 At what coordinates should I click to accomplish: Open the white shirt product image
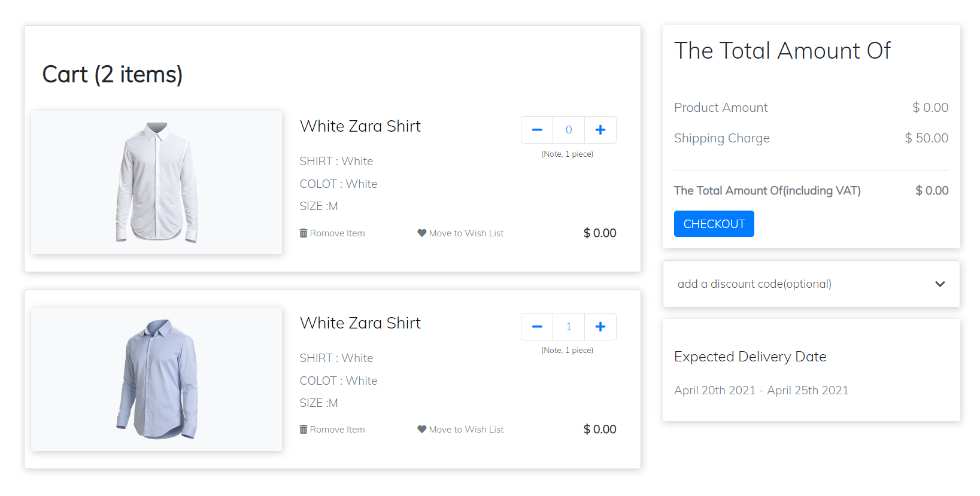(x=157, y=182)
